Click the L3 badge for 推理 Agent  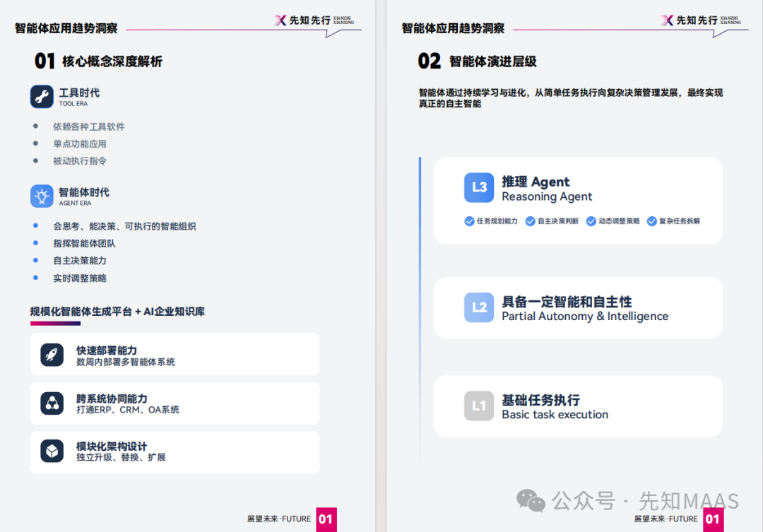pyautogui.click(x=479, y=187)
